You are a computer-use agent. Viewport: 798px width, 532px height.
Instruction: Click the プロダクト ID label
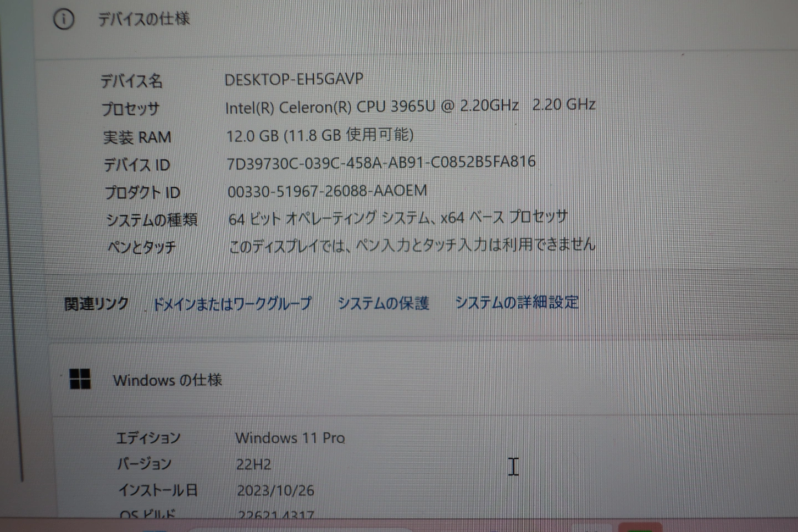pyautogui.click(x=142, y=192)
